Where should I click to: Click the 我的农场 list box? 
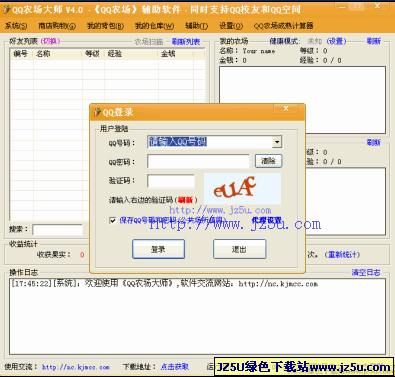point(302,100)
